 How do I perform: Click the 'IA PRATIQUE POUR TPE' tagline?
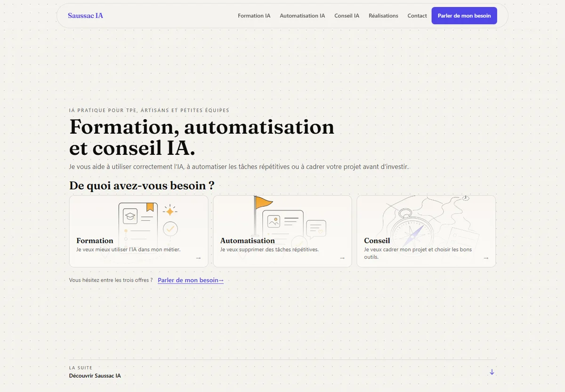[149, 110]
